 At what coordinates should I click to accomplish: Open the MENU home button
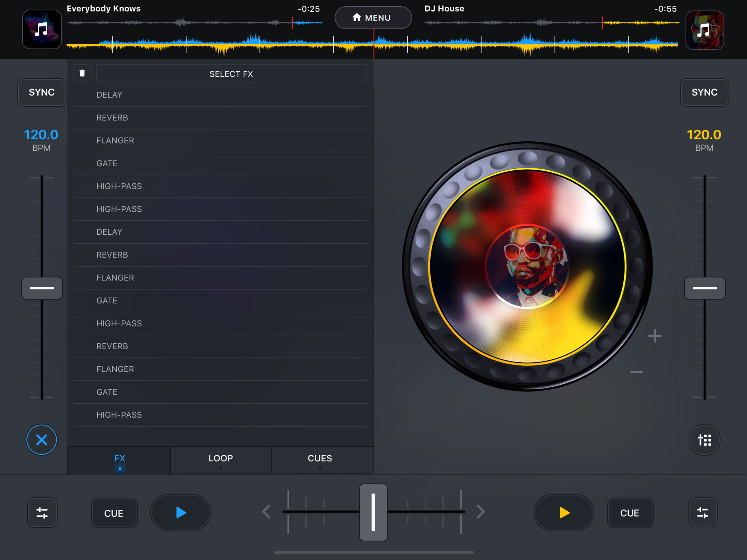click(373, 17)
